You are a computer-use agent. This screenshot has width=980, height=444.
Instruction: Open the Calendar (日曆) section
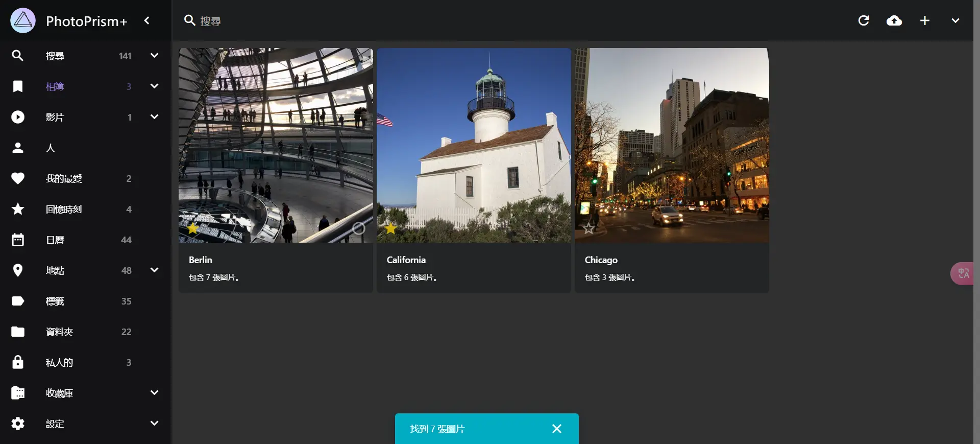[x=86, y=240]
